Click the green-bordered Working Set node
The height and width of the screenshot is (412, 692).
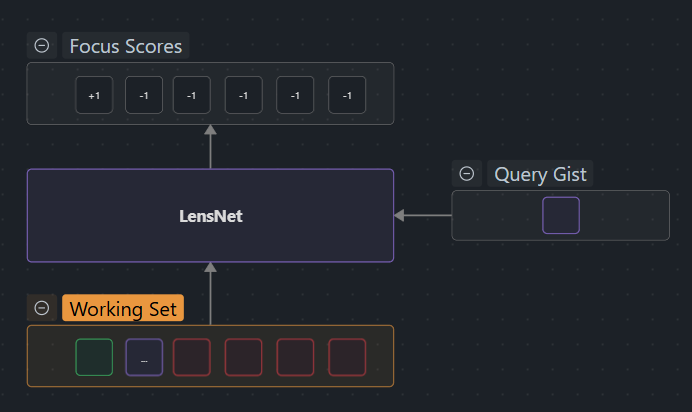pos(94,357)
